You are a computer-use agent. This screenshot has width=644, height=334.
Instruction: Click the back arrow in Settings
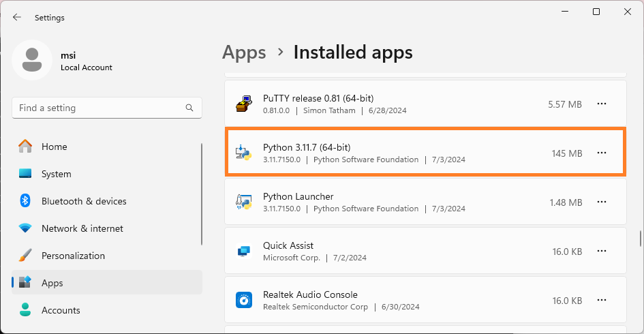pos(17,18)
